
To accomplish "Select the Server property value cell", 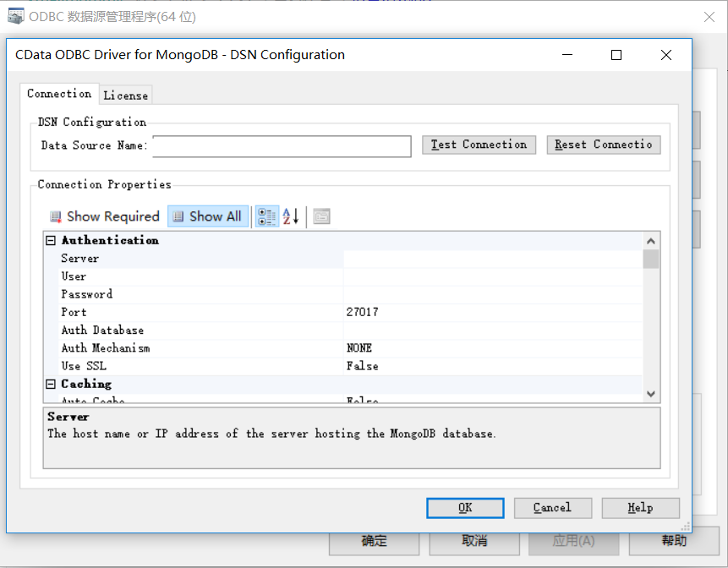I will pos(493,259).
